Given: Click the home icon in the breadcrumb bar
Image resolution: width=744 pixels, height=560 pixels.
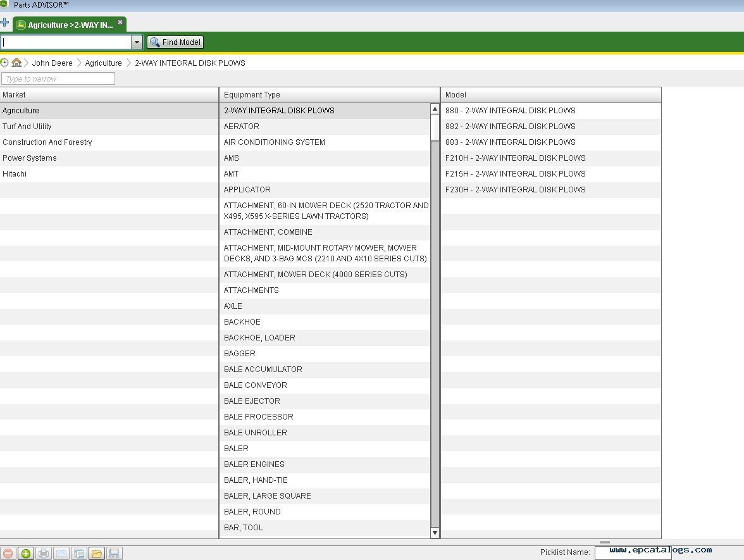Looking at the screenshot, I should coord(16,63).
